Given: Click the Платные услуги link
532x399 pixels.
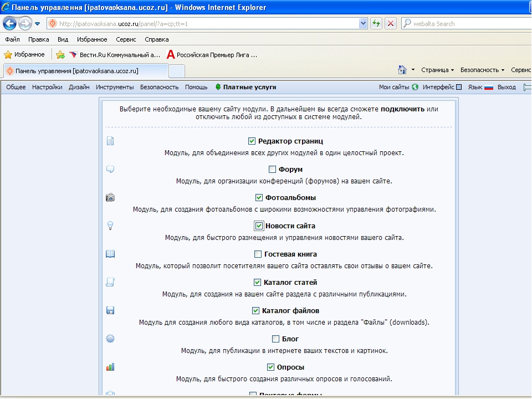Looking at the screenshot, I should 249,87.
